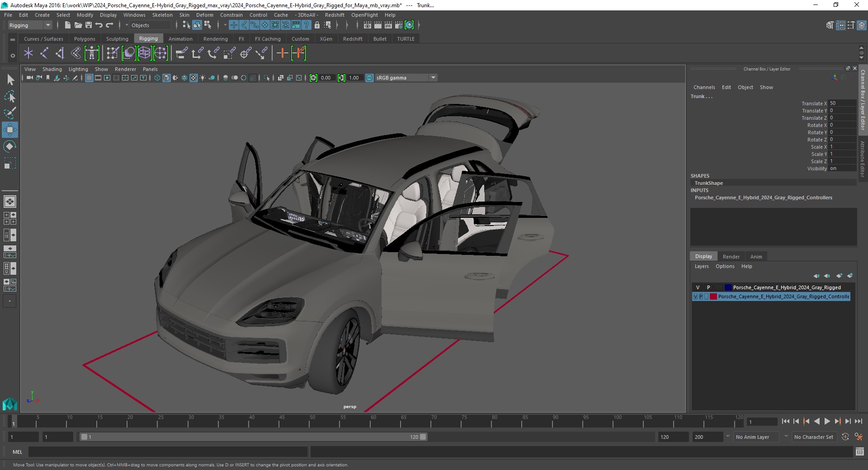Screen dimensions: 868x470
Task: Activate the Move tool in toolbox
Action: point(9,130)
